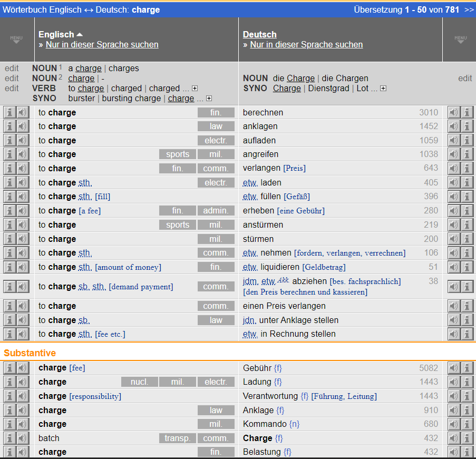Click the 'transp.' tag in batch row
Image resolution: width=476 pixels, height=459 pixels.
178,438
